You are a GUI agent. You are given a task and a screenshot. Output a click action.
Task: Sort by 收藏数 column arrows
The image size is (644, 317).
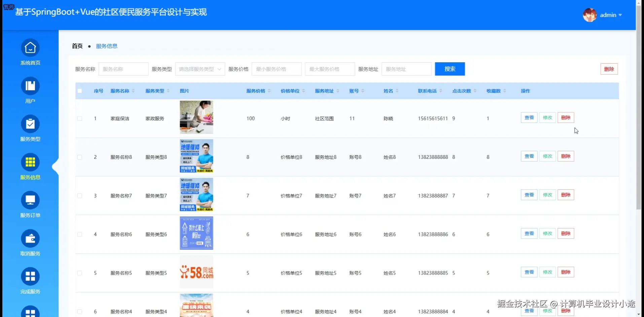point(505,91)
